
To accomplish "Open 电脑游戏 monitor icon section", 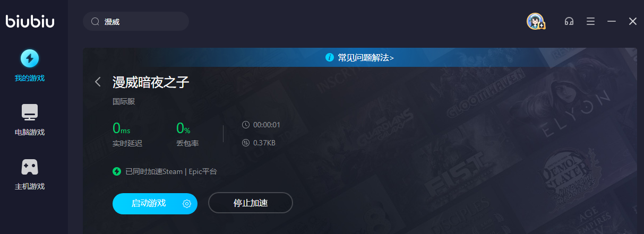I will pos(30,112).
